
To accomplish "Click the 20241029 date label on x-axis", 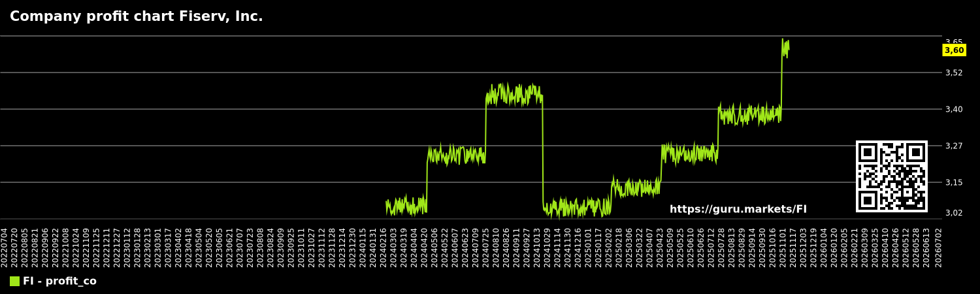I will 547,247.
